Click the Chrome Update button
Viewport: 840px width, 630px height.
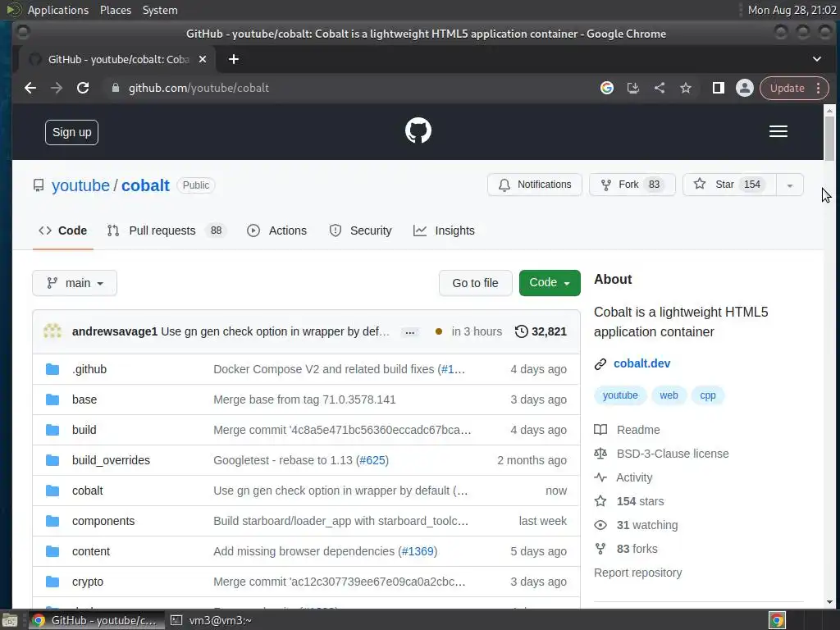coord(787,88)
